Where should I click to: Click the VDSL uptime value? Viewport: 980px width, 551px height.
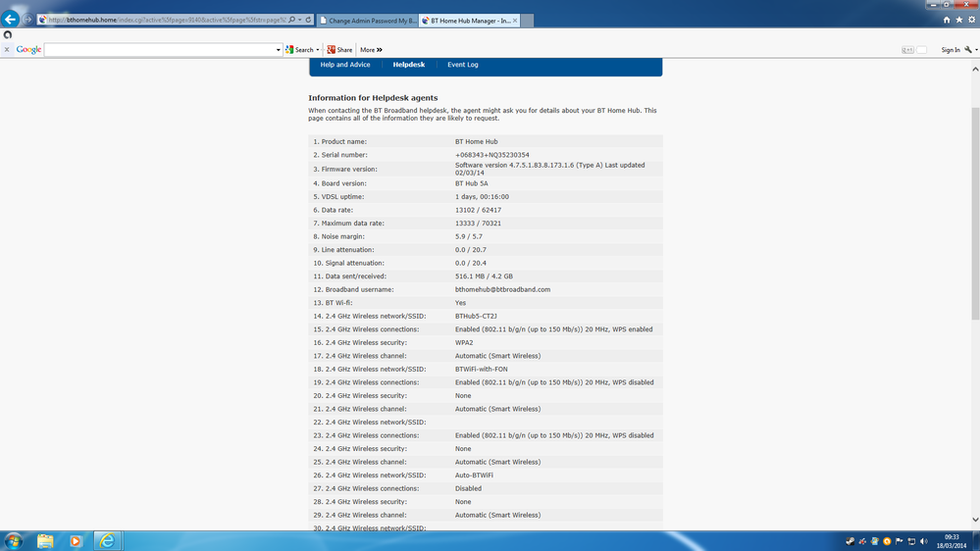(482, 197)
